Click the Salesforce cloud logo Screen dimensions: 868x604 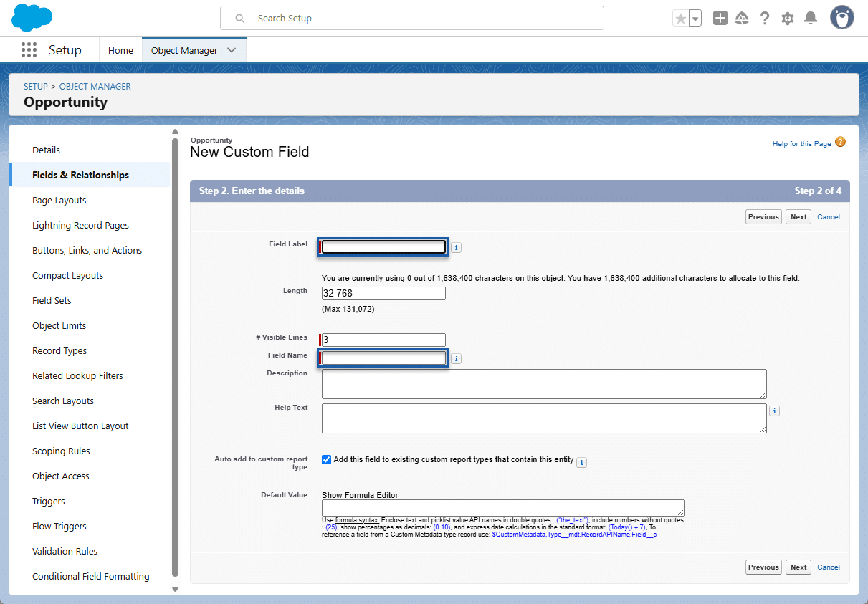pyautogui.click(x=32, y=17)
